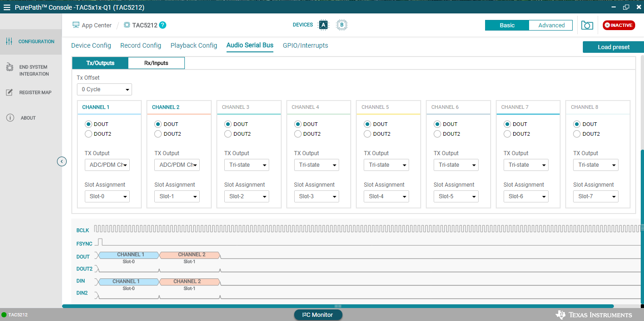Click the horizontal scrollbar at bottom
644x321 pixels.
coord(338,306)
